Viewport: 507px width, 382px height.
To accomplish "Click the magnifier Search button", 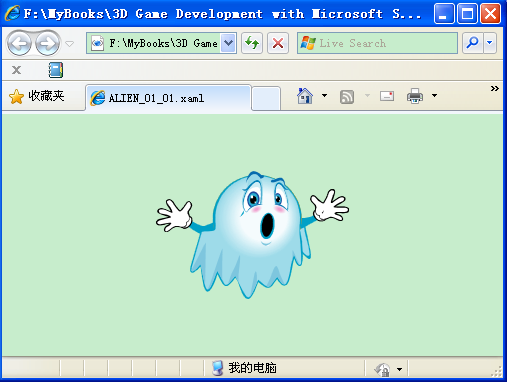I will [x=472, y=43].
